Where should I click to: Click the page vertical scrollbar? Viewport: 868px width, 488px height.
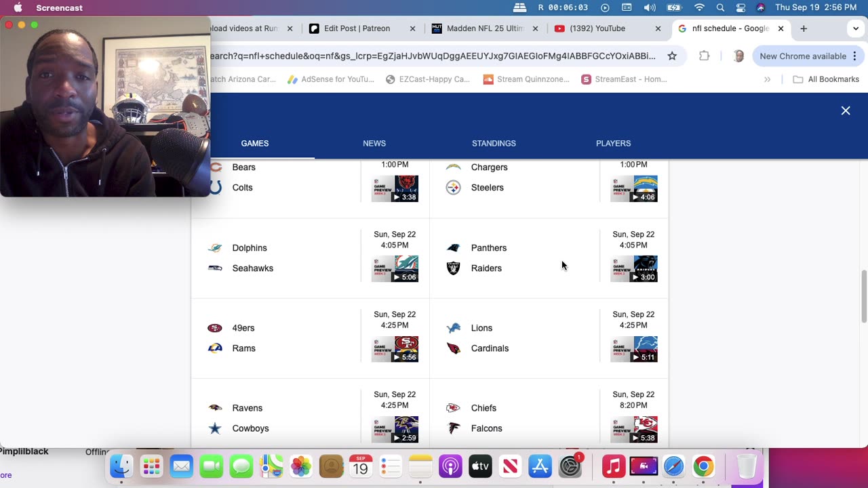point(863,296)
